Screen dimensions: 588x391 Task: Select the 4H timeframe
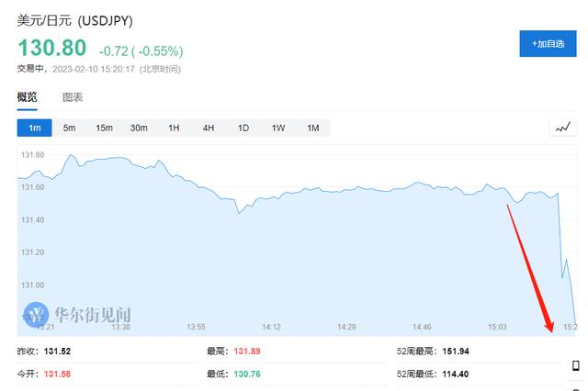coord(209,128)
